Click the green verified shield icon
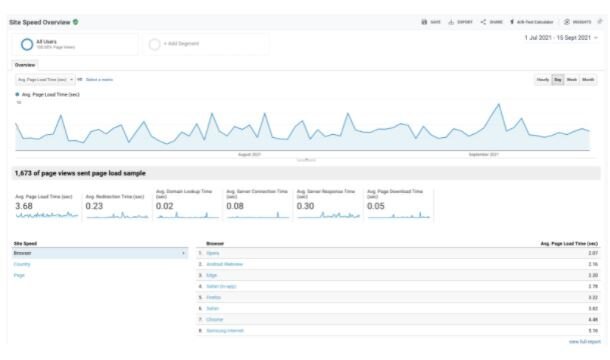610x360 pixels. click(75, 22)
